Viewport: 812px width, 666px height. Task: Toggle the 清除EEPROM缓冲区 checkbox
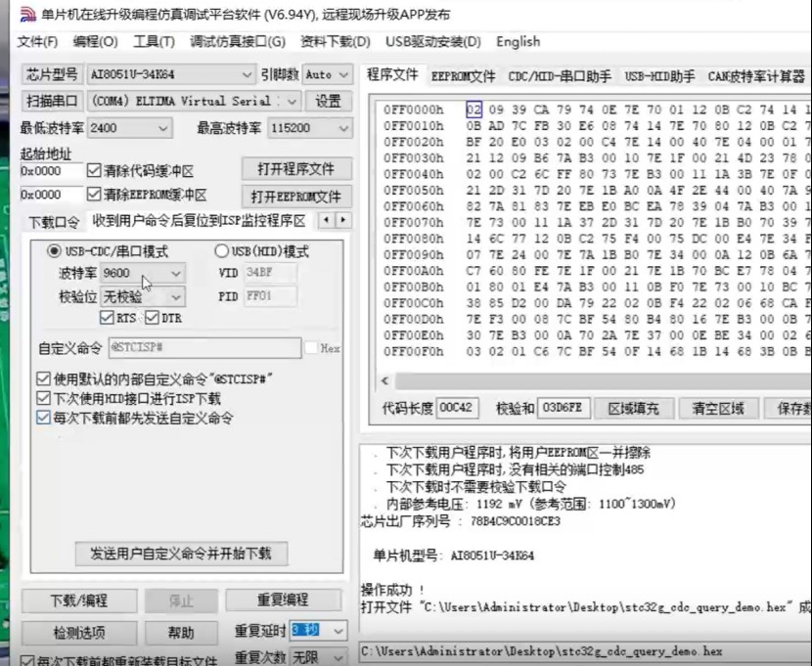pyautogui.click(x=94, y=194)
